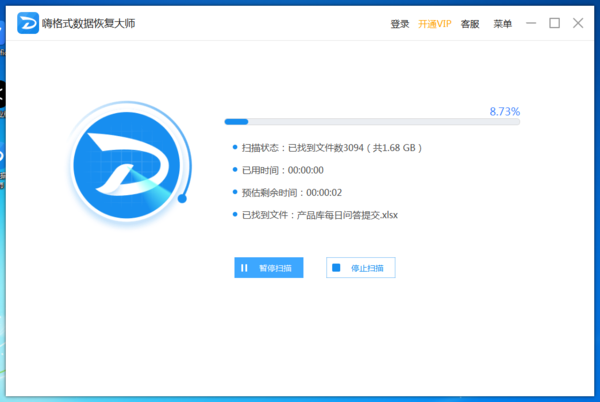Screen dimensions: 600x402
Task: Stop scanning with 停止扫描 button
Action: (360, 268)
